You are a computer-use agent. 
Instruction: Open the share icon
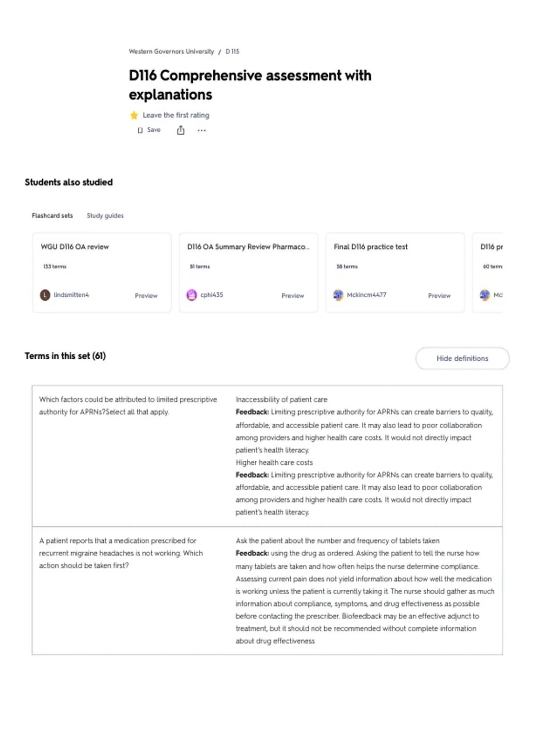(x=181, y=130)
